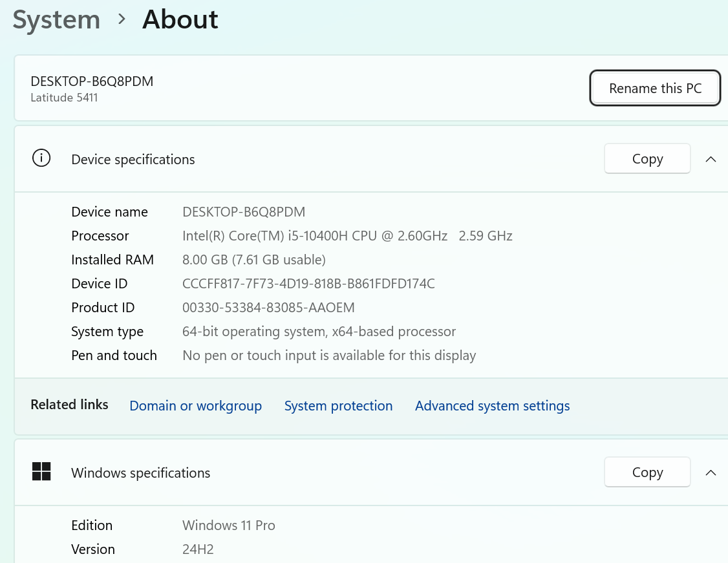Copy the Device specifications

pos(647,159)
